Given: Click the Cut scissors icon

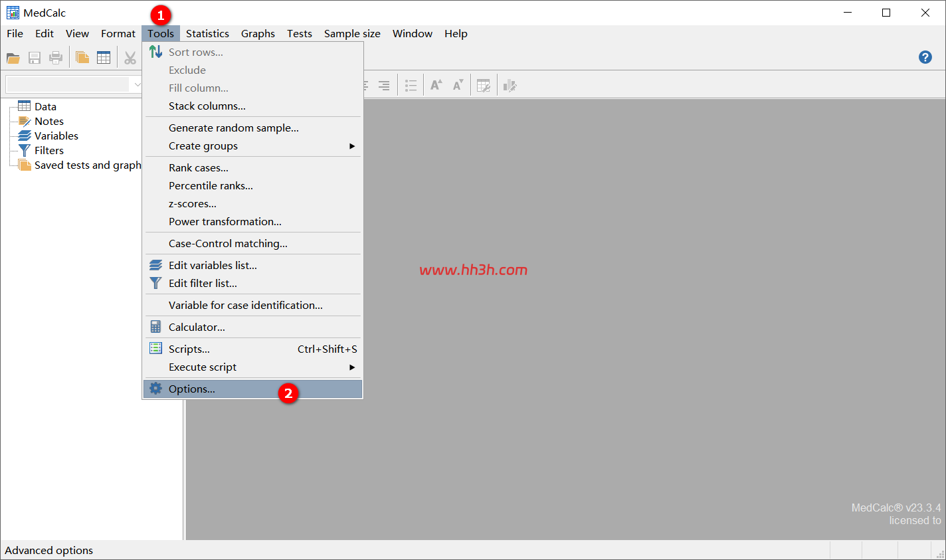Looking at the screenshot, I should click(x=130, y=58).
